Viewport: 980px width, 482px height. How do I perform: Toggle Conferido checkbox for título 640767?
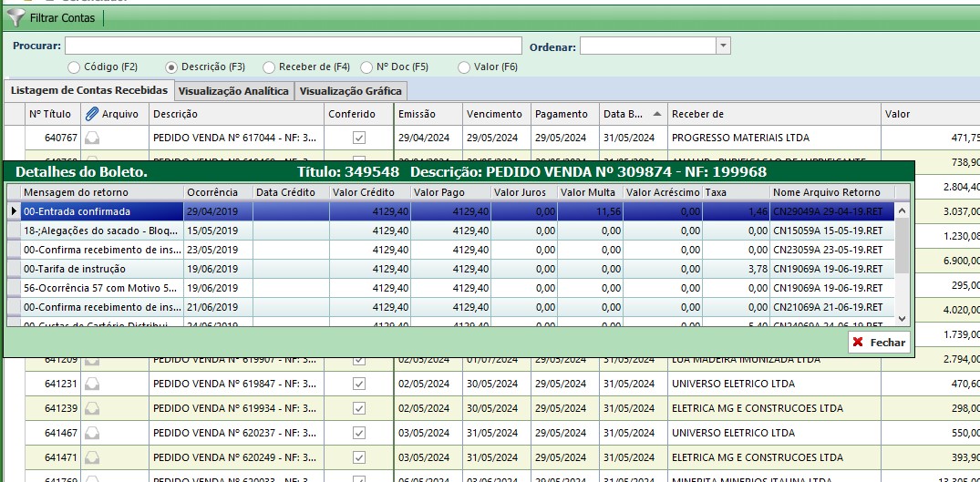point(359,138)
